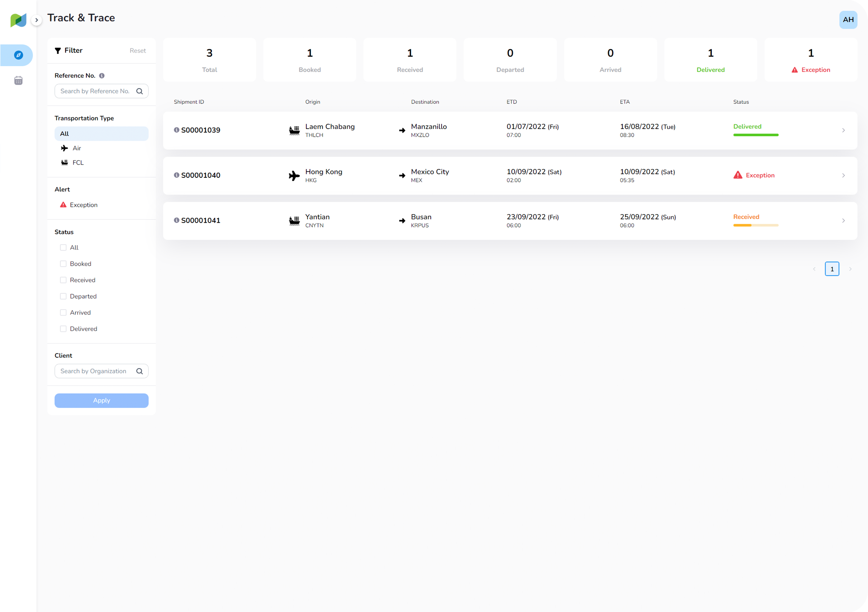Image resolution: width=868 pixels, height=612 pixels.
Task: Click the Reset filter link
Action: pos(137,51)
